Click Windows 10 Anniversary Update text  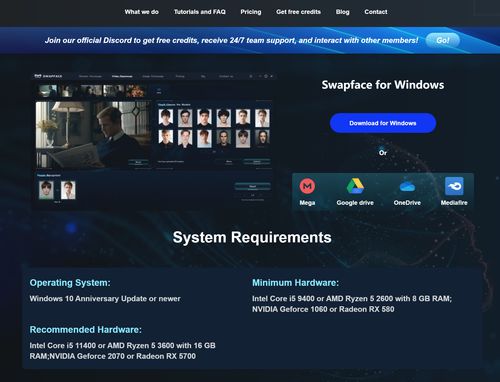105,299
